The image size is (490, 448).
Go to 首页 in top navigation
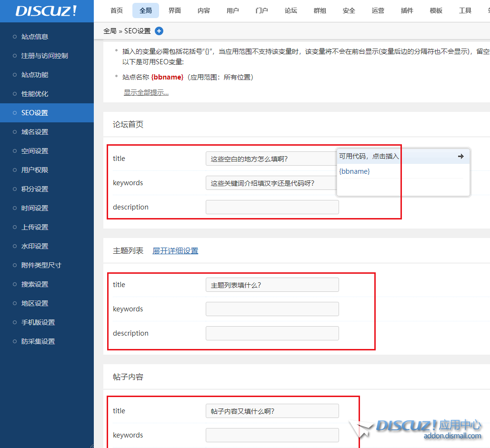click(117, 10)
